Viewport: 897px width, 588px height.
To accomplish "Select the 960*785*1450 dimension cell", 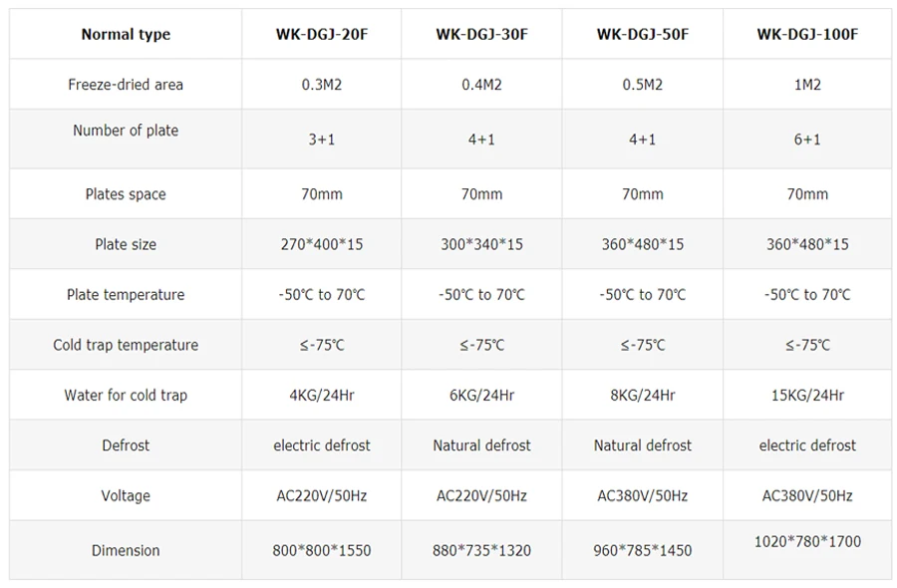I will click(x=643, y=550).
